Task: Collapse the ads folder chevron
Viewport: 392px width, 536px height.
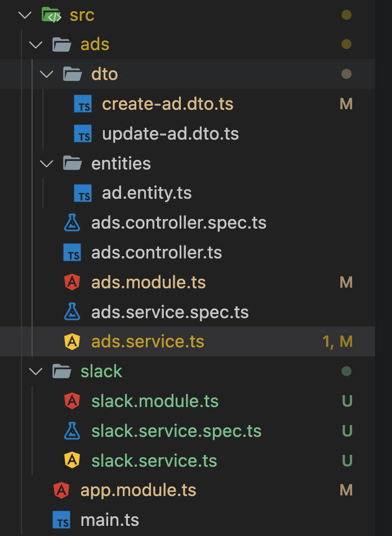Action: tap(36, 44)
